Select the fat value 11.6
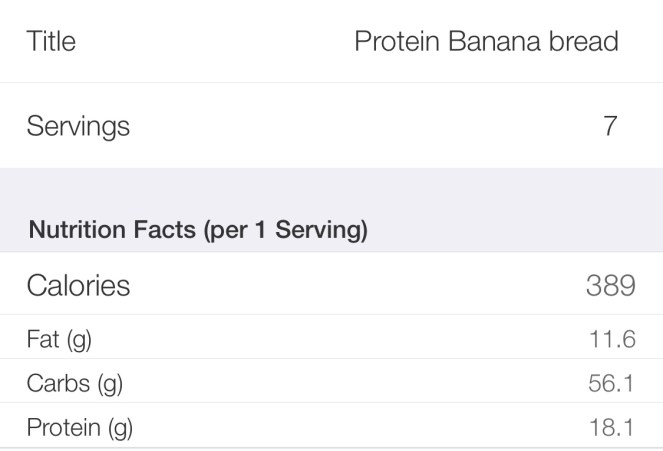The image size is (663, 451). [x=613, y=339]
